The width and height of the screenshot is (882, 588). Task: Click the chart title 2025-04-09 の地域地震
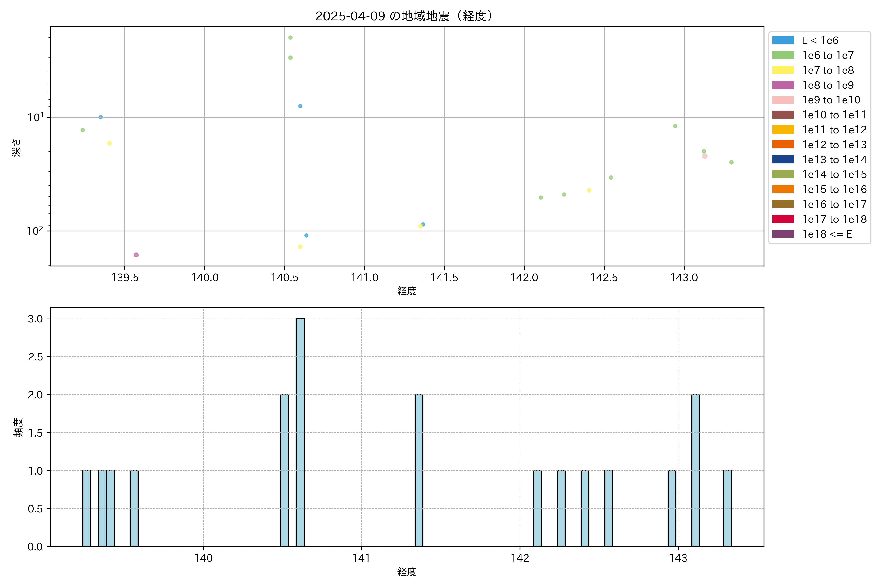point(404,16)
